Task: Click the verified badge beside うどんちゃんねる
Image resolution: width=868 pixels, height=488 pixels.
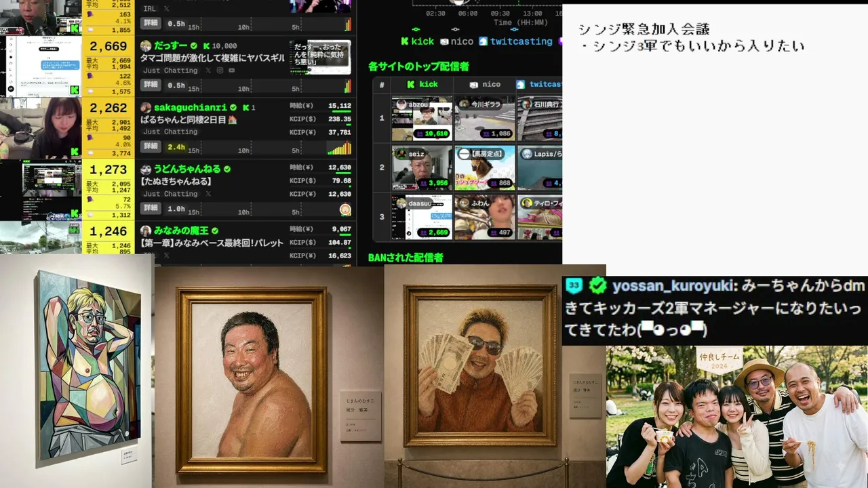Action: click(x=227, y=169)
